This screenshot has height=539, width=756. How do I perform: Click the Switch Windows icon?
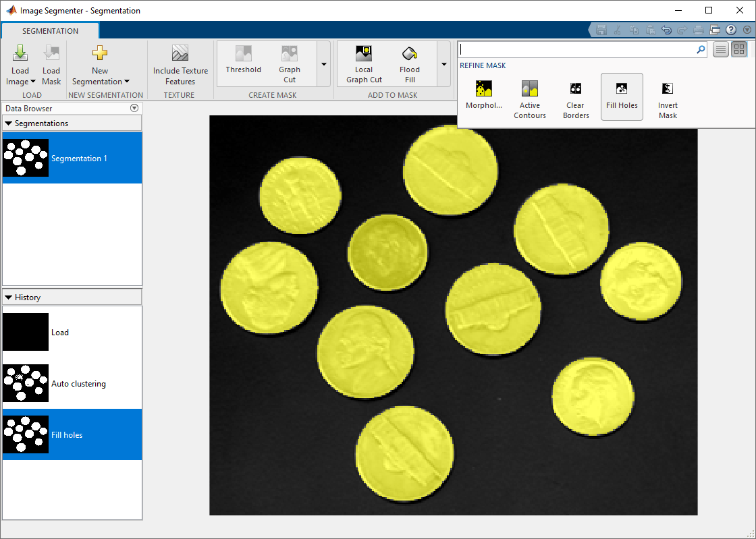(x=715, y=30)
